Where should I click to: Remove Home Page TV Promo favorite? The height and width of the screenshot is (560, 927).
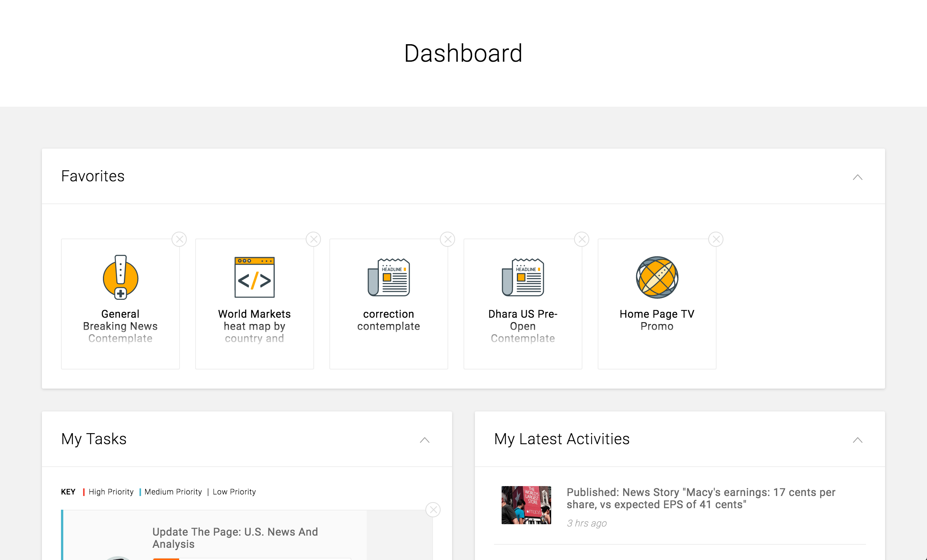point(716,239)
